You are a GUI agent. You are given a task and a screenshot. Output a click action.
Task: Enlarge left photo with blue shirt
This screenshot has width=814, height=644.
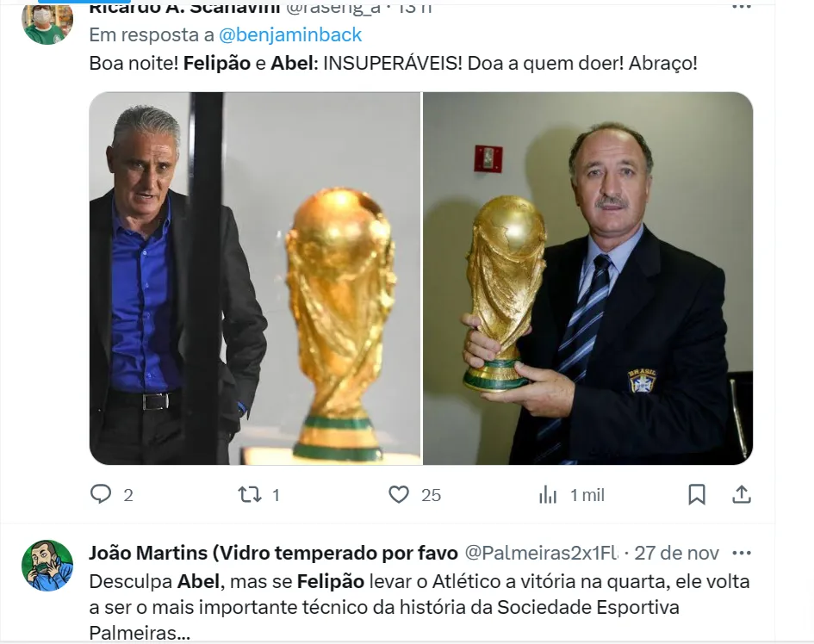pos(254,278)
